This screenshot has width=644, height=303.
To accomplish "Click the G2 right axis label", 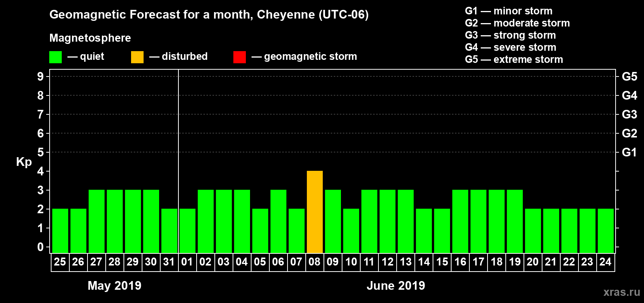I will tap(630, 133).
